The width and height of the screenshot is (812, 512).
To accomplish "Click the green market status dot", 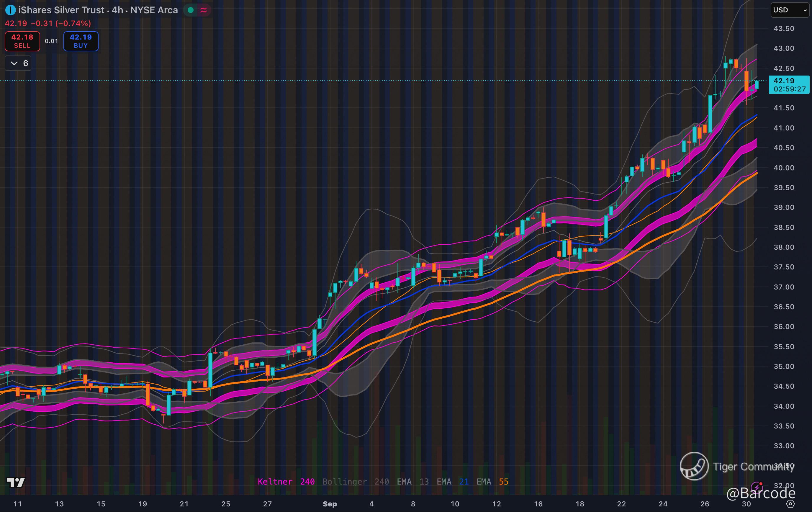I will pyautogui.click(x=191, y=10).
